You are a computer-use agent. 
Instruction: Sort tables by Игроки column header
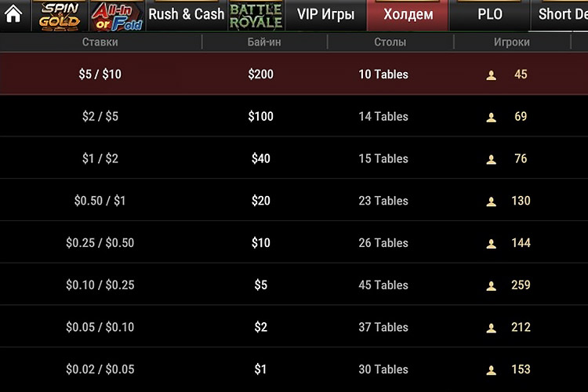pyautogui.click(x=511, y=42)
